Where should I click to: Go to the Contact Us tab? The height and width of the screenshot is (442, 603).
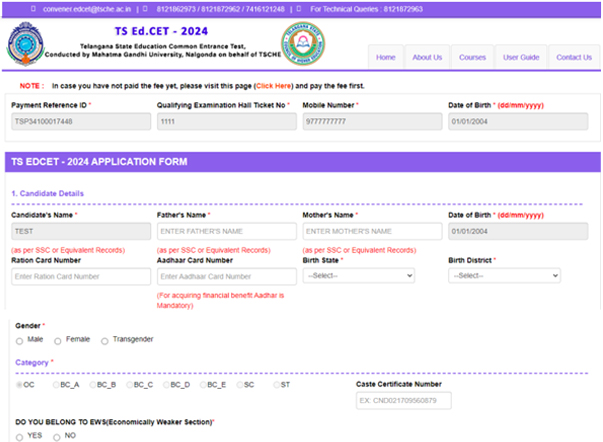coord(574,57)
